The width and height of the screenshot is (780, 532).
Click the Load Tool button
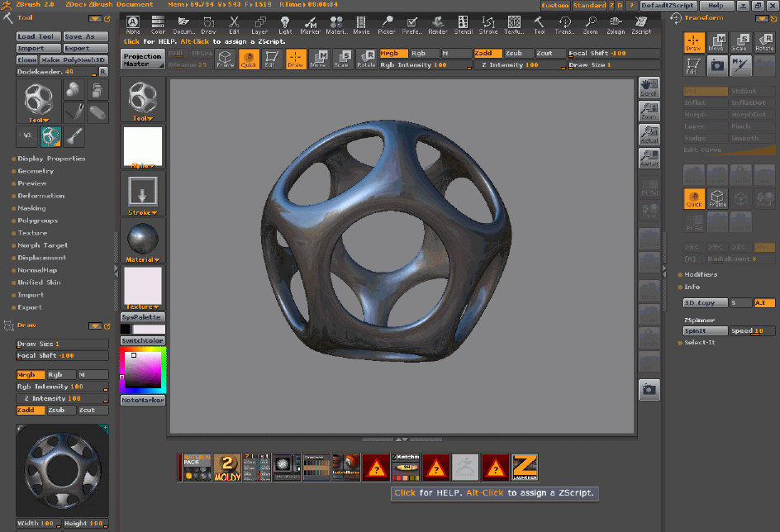click(x=37, y=36)
